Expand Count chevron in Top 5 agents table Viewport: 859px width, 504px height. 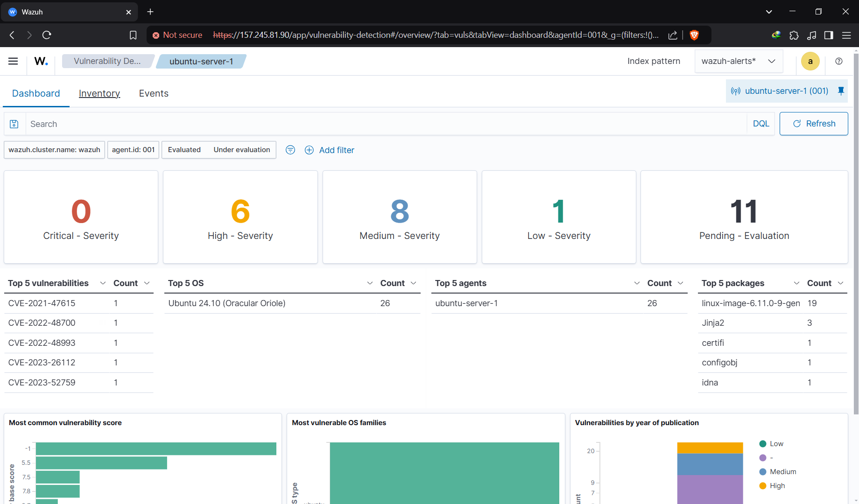tap(680, 283)
